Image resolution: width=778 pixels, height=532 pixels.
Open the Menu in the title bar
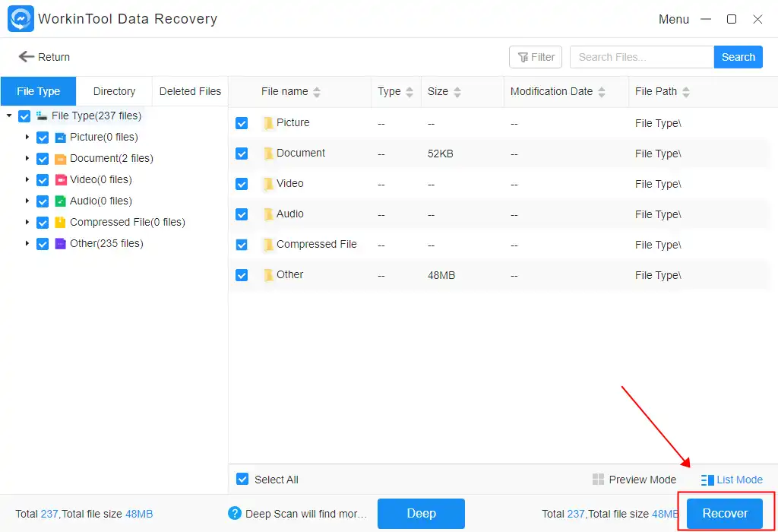point(673,19)
